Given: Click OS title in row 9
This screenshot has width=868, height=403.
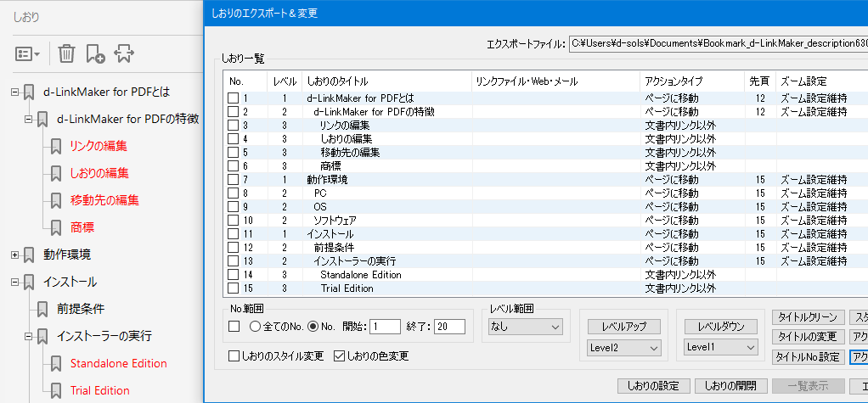Looking at the screenshot, I should click(320, 207).
